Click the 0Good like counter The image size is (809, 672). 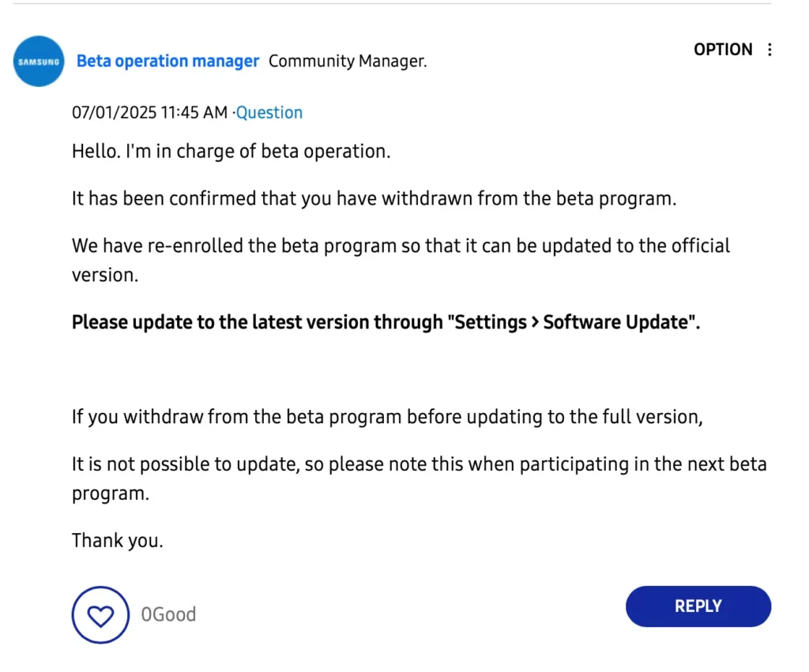(x=169, y=614)
